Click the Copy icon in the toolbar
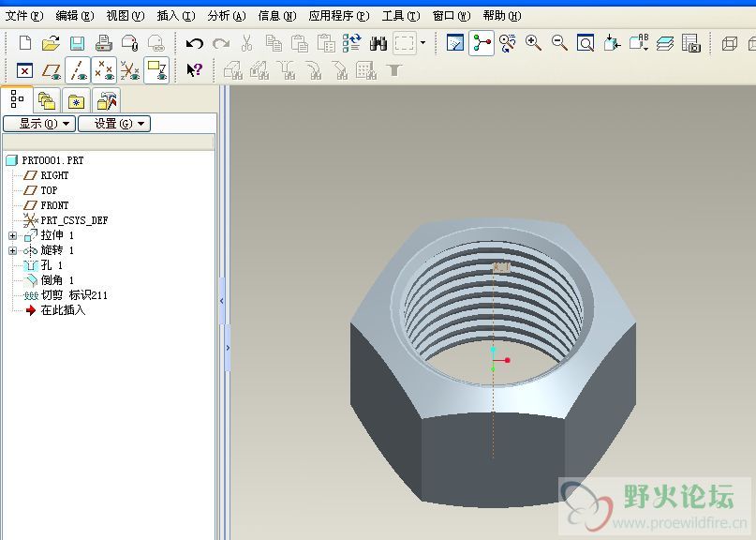The image size is (756, 540). pyautogui.click(x=274, y=43)
